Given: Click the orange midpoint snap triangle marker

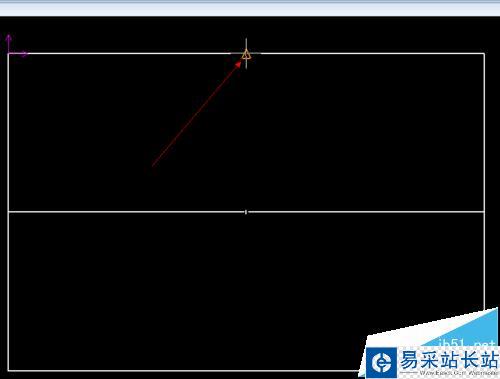Looking at the screenshot, I should (246, 54).
